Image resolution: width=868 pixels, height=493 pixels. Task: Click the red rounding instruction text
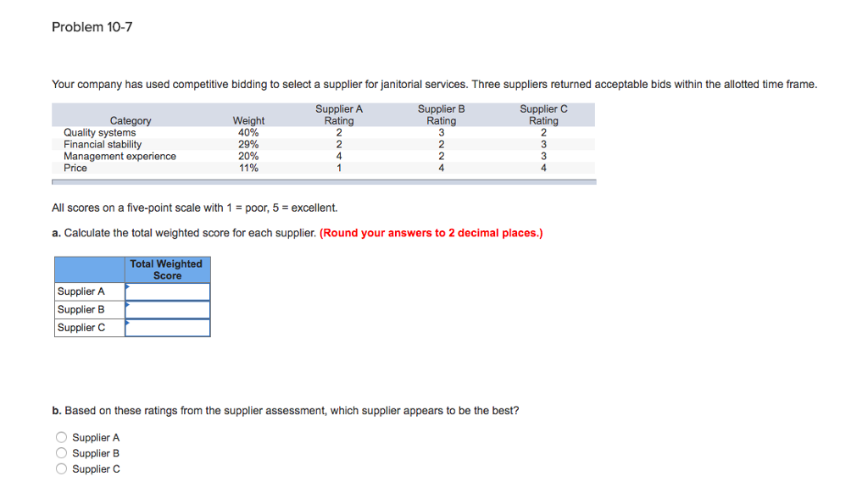[x=431, y=233]
